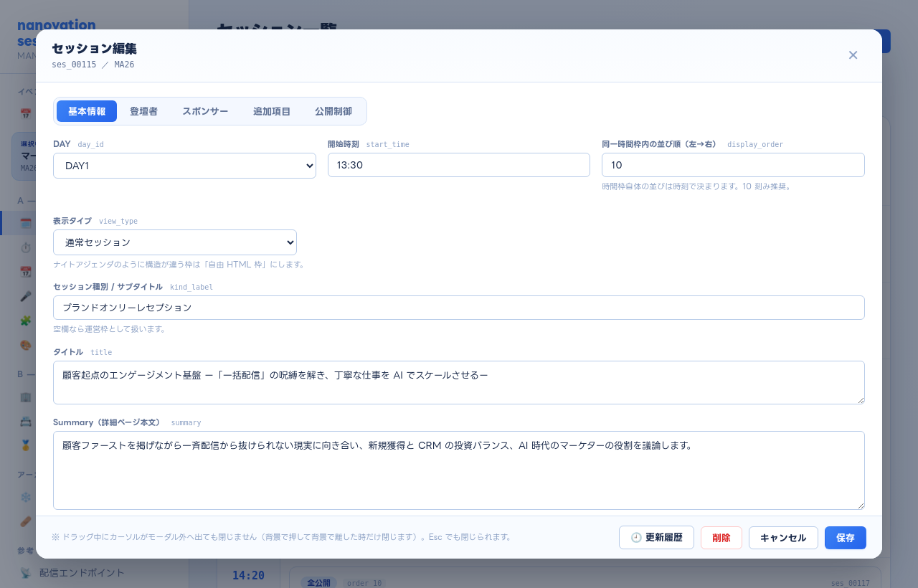The width and height of the screenshot is (918, 588).
Task: Click the clock icon in 更新履歴 button
Action: [636, 538]
